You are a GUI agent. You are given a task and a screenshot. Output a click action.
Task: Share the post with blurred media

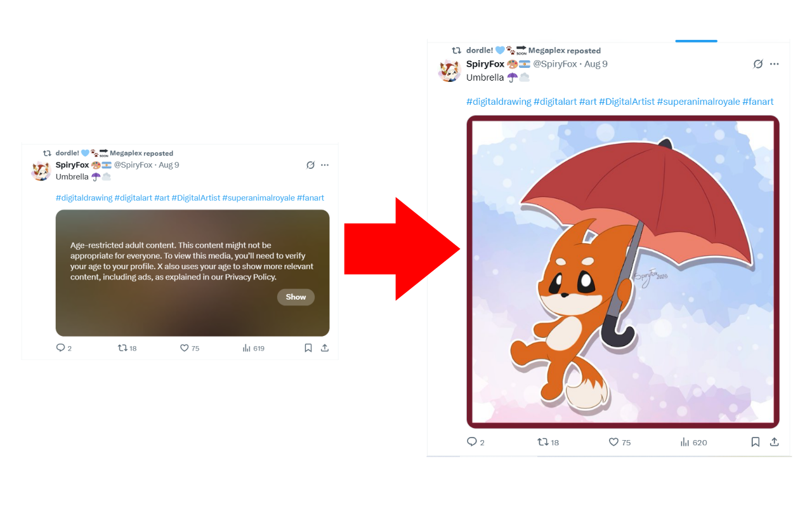click(325, 348)
